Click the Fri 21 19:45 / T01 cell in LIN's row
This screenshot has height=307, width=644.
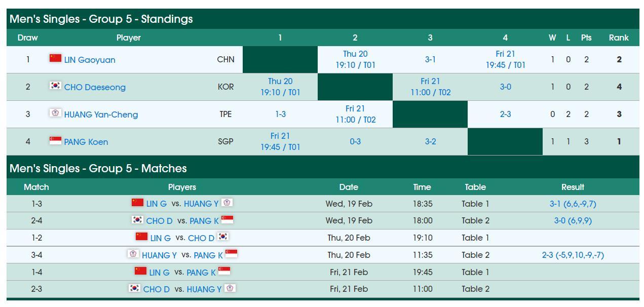coord(505,59)
